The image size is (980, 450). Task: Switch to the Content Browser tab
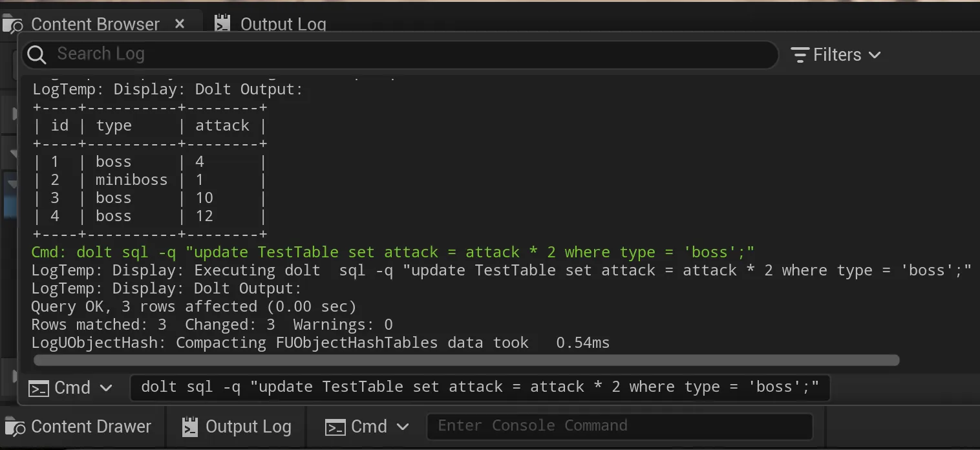(x=95, y=25)
